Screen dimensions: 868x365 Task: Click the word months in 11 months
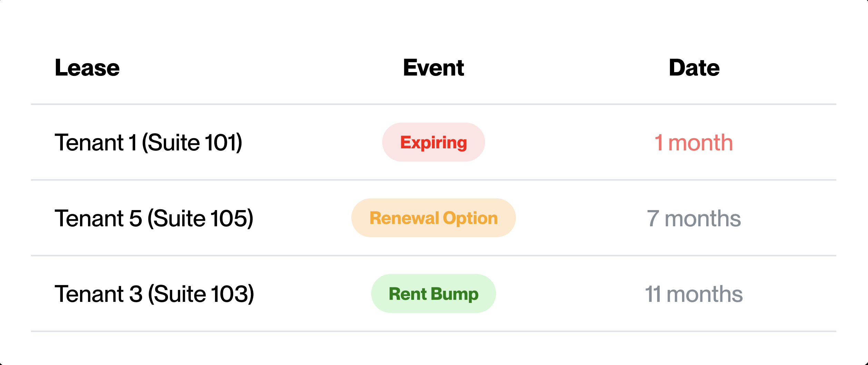pos(705,294)
